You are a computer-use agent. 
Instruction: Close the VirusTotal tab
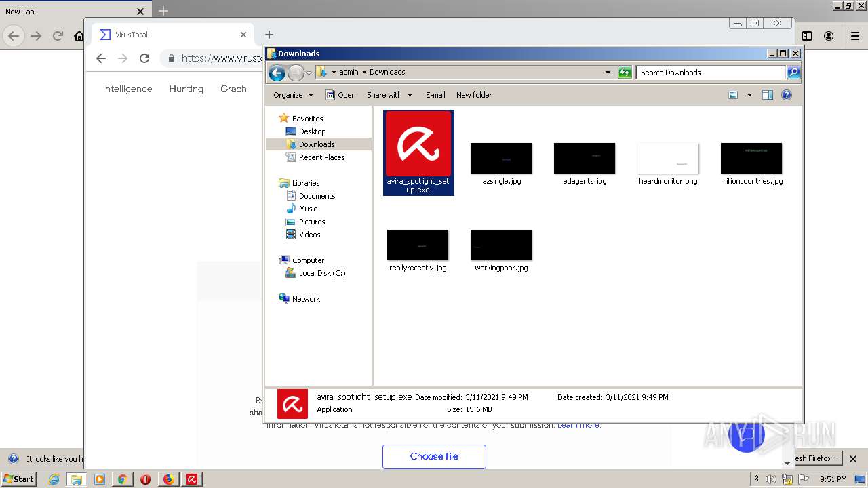pos(243,35)
